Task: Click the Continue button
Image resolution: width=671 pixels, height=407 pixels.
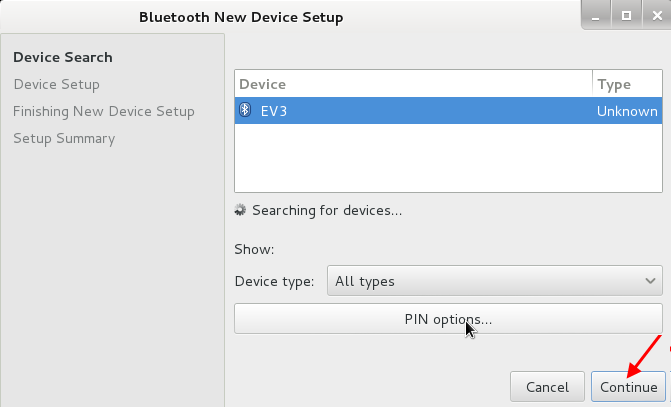Action: (x=628, y=386)
